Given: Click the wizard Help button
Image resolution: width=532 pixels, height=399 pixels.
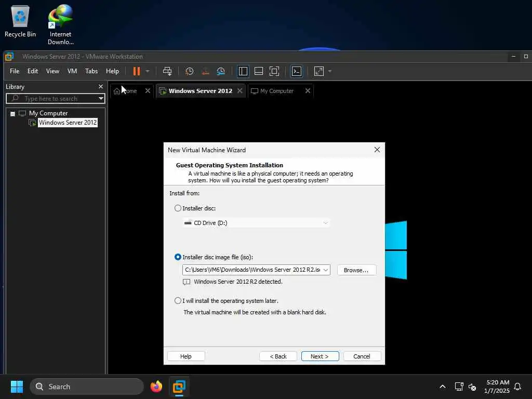Looking at the screenshot, I should 185,356.
